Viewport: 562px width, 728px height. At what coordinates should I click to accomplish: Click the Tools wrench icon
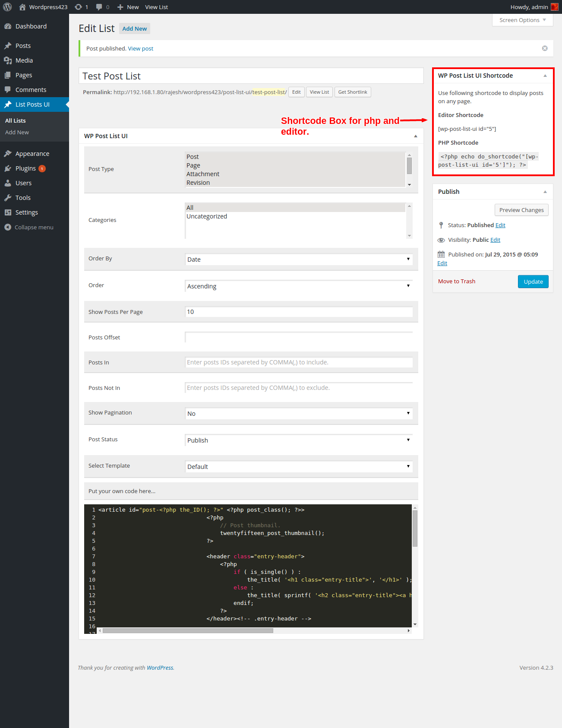(x=8, y=198)
